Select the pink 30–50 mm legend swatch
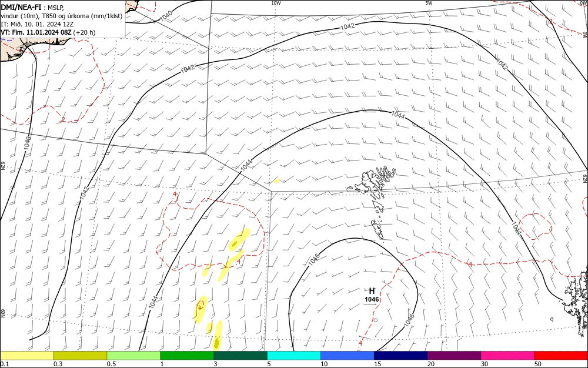 [507, 356]
